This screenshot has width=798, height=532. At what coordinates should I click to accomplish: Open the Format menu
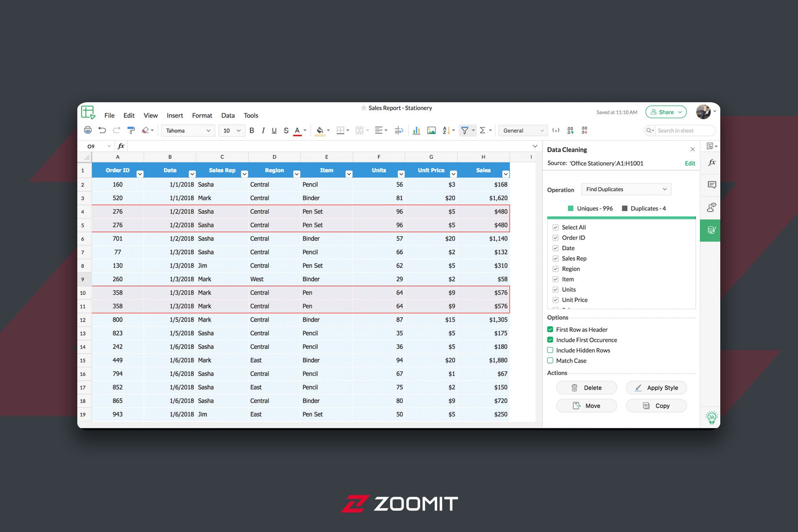point(202,116)
